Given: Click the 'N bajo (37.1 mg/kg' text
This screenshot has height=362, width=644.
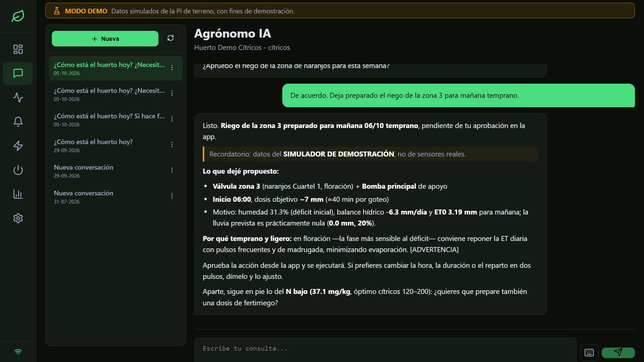Looking at the screenshot, I should click(318, 292).
